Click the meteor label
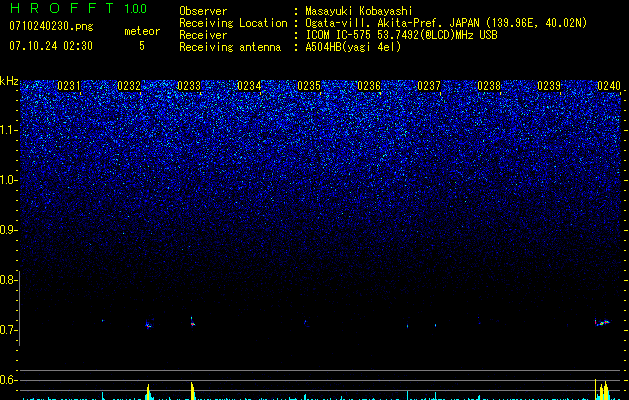 tap(142, 31)
